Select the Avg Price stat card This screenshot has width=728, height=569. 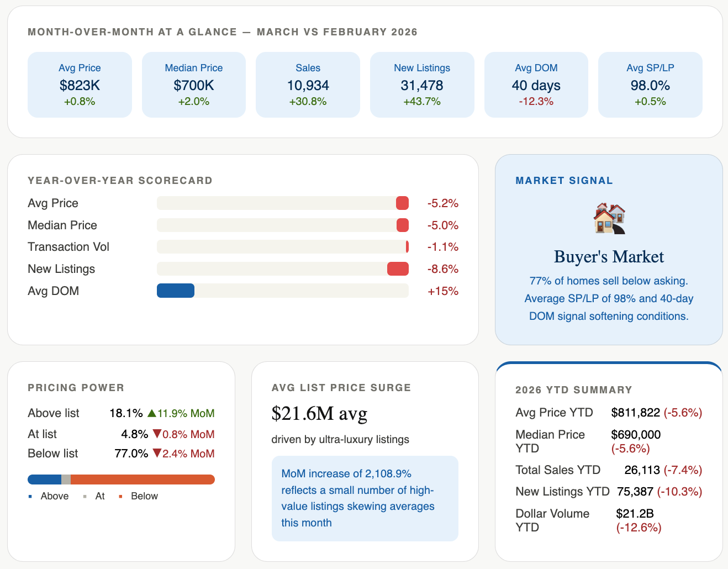[x=80, y=85]
